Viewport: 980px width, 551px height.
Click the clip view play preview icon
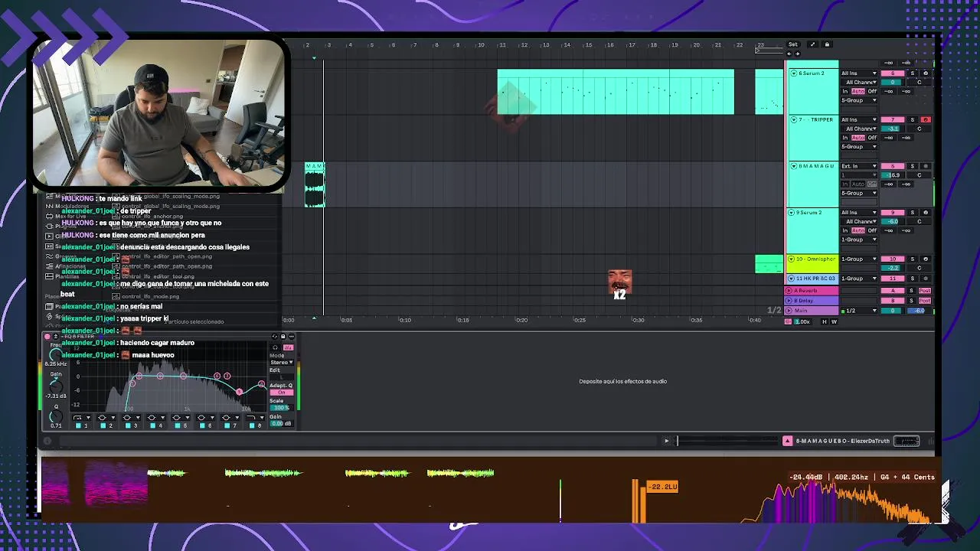666,441
